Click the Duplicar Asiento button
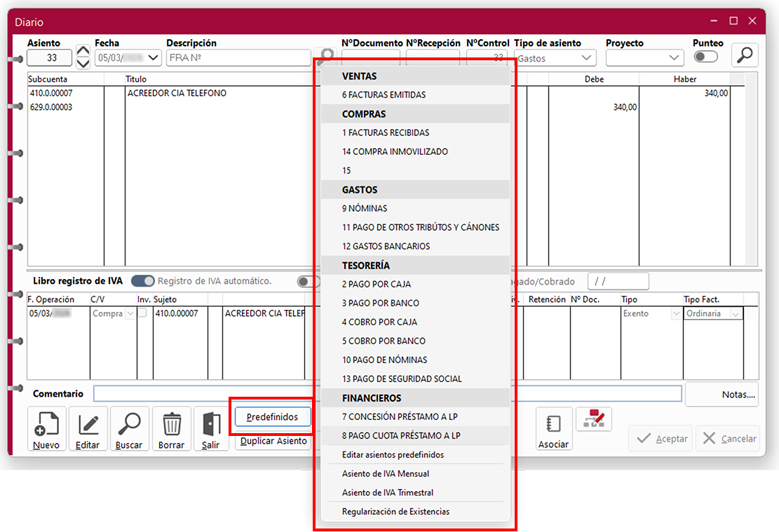Image resolution: width=779 pixels, height=532 pixels. click(x=273, y=441)
